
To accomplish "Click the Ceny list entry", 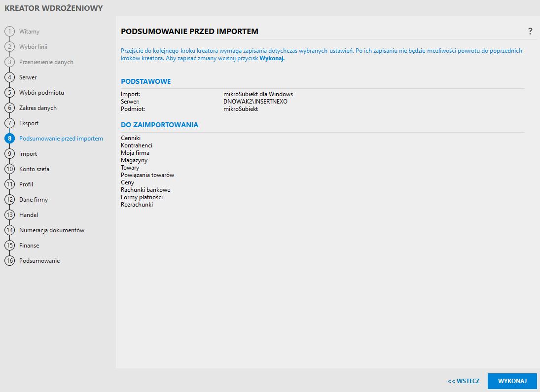I will coord(127,182).
